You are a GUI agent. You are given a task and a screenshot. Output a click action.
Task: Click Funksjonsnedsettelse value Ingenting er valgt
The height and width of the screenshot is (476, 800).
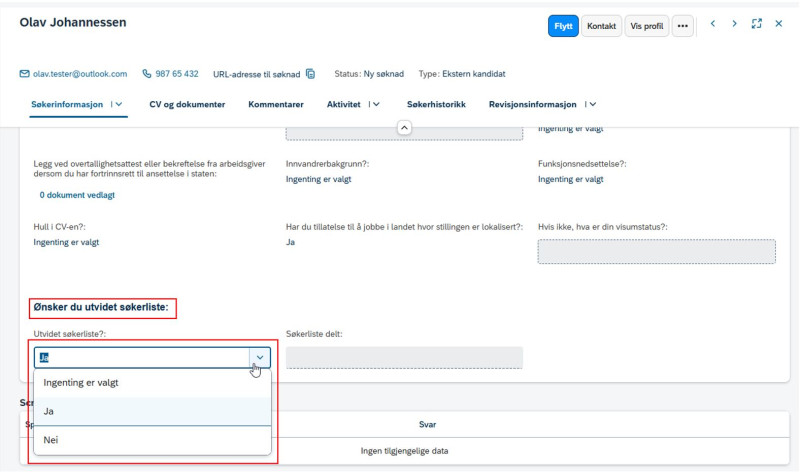click(x=570, y=179)
